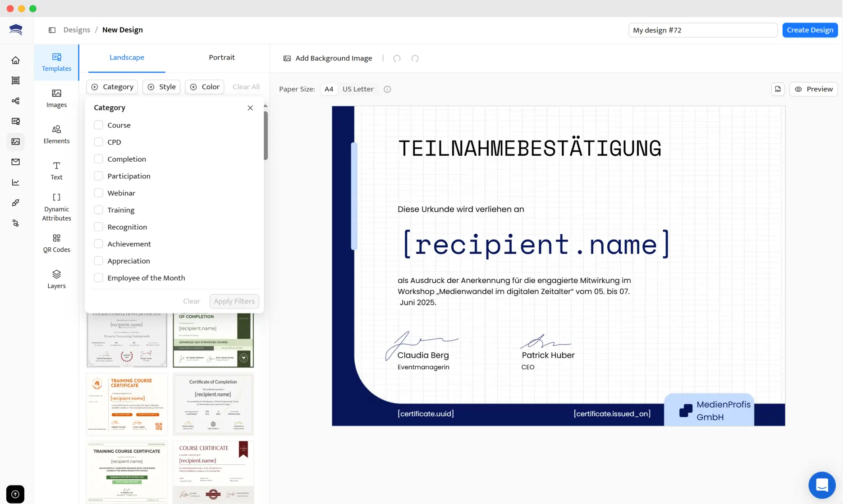This screenshot has height=504, width=843.
Task: Open the Home sidebar icon
Action: (x=15, y=60)
